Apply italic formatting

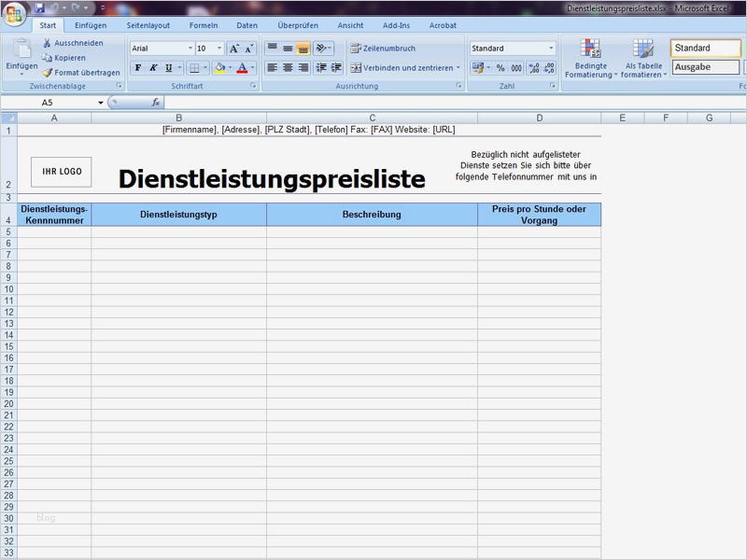click(x=153, y=67)
